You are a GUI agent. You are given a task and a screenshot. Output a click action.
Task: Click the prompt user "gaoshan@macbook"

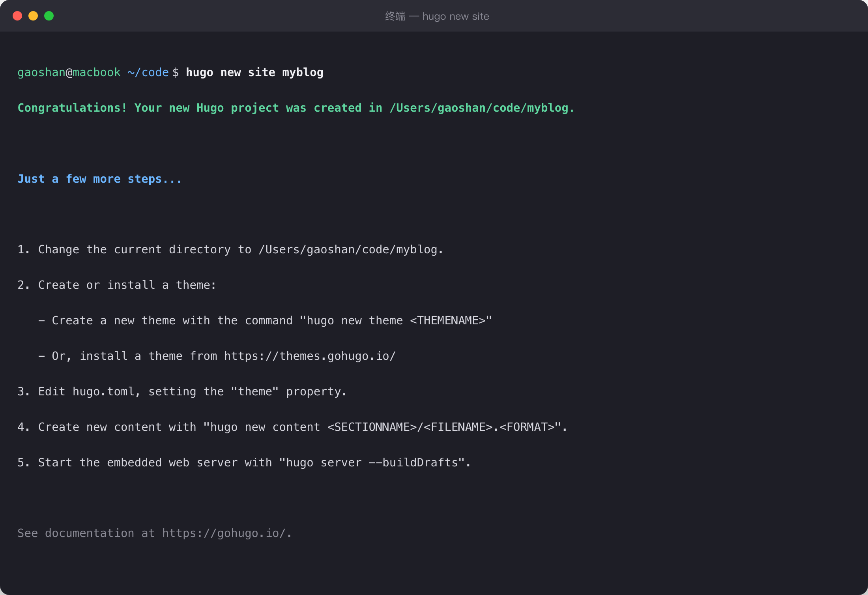[69, 72]
